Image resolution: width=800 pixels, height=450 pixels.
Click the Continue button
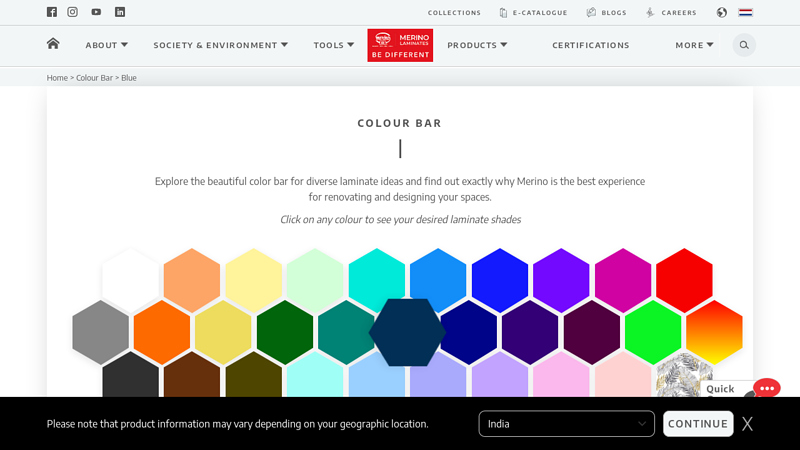(698, 423)
